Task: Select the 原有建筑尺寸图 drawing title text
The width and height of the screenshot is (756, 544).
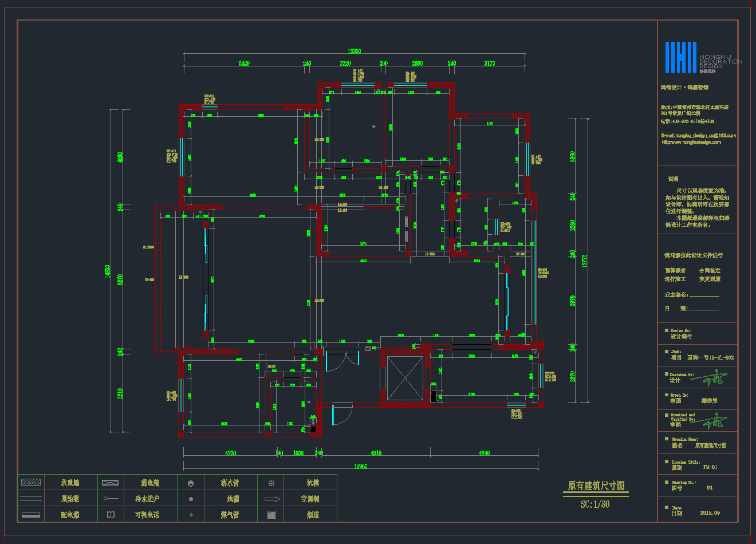Action: [596, 486]
